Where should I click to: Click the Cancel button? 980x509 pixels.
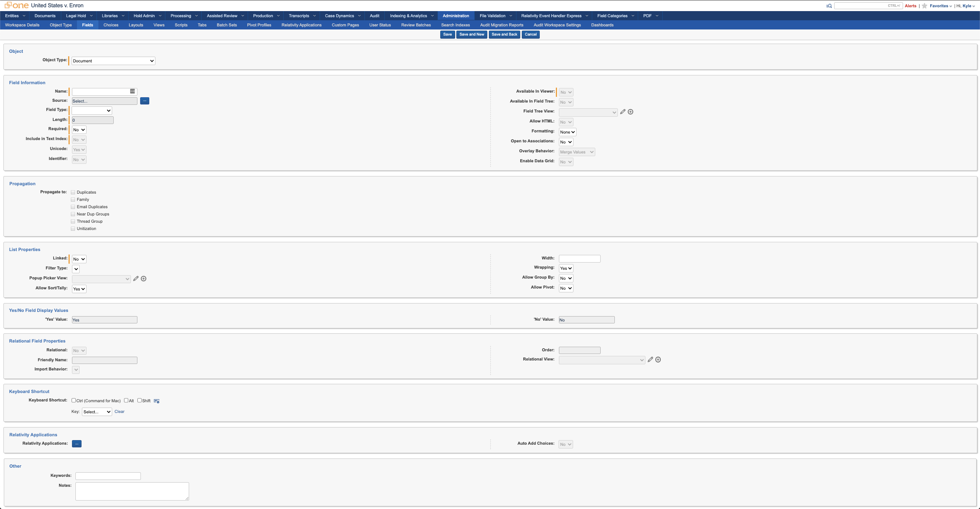531,34
